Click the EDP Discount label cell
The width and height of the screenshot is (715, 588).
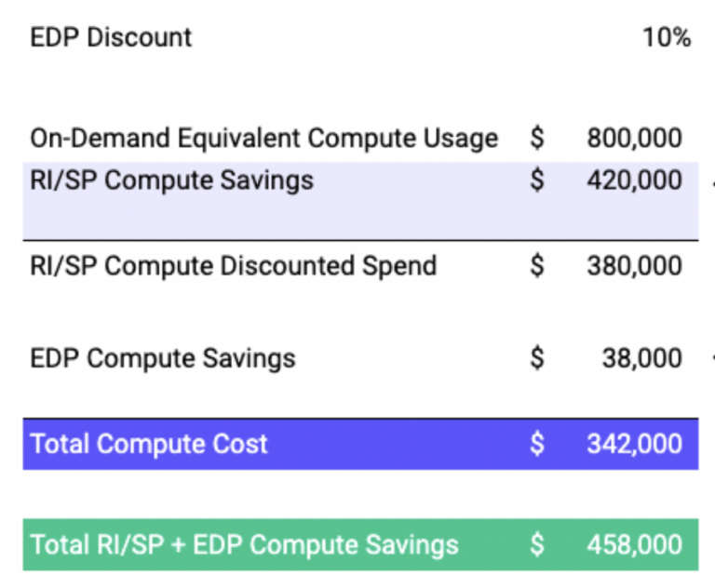point(111,38)
